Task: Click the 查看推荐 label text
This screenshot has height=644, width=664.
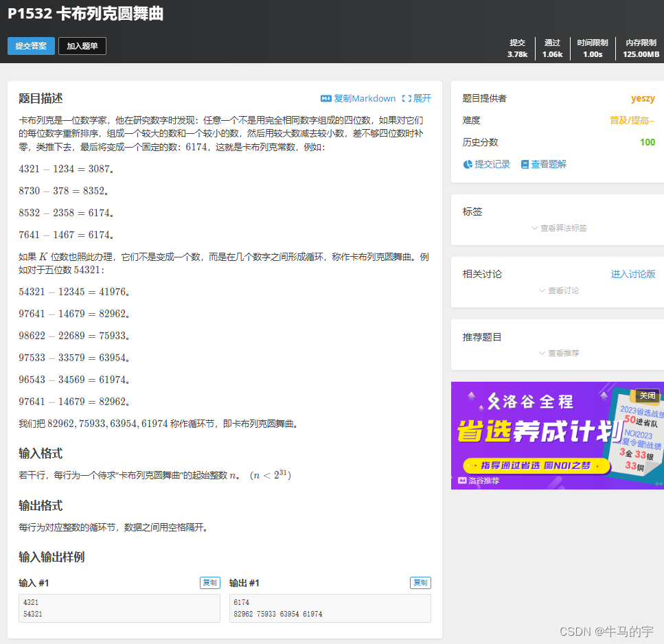Action: pyautogui.click(x=563, y=353)
